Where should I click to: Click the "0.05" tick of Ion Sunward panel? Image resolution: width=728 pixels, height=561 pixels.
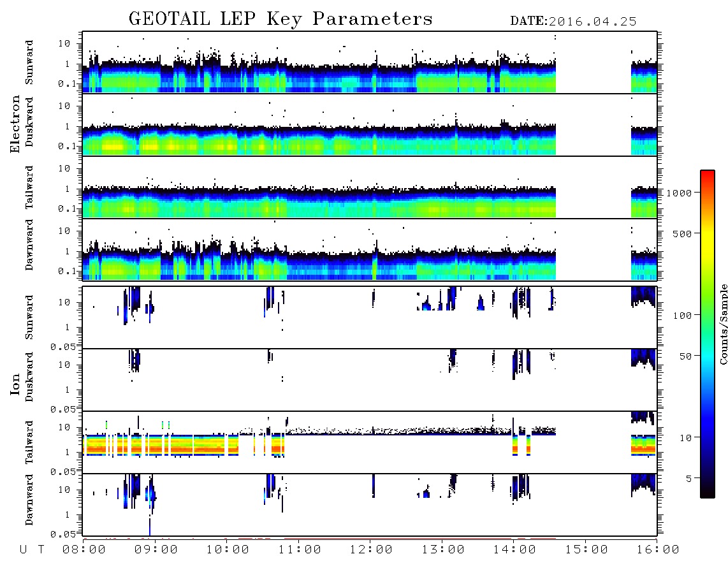click(62, 347)
